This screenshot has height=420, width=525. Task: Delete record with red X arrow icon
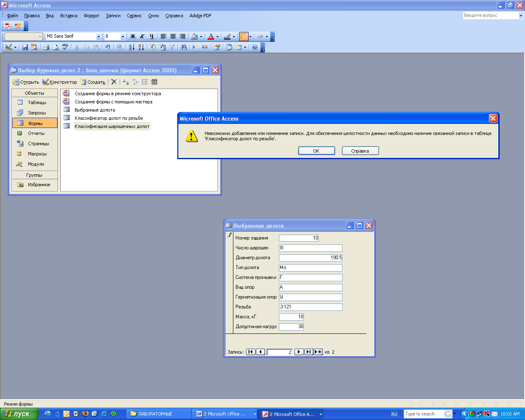(205, 47)
